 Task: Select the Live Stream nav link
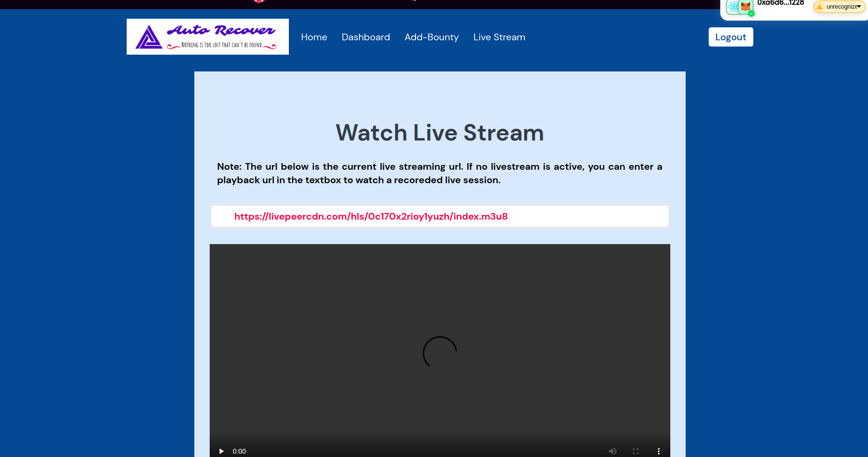(499, 37)
